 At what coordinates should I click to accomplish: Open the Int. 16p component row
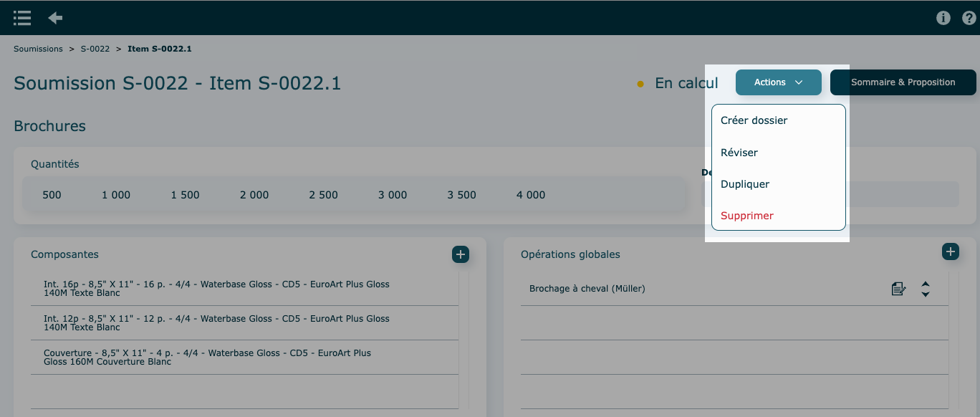pos(216,289)
